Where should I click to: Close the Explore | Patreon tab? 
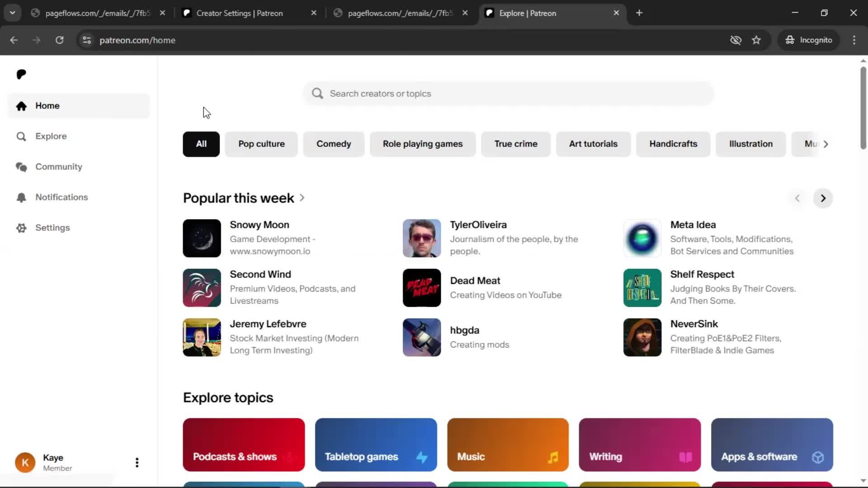click(616, 13)
